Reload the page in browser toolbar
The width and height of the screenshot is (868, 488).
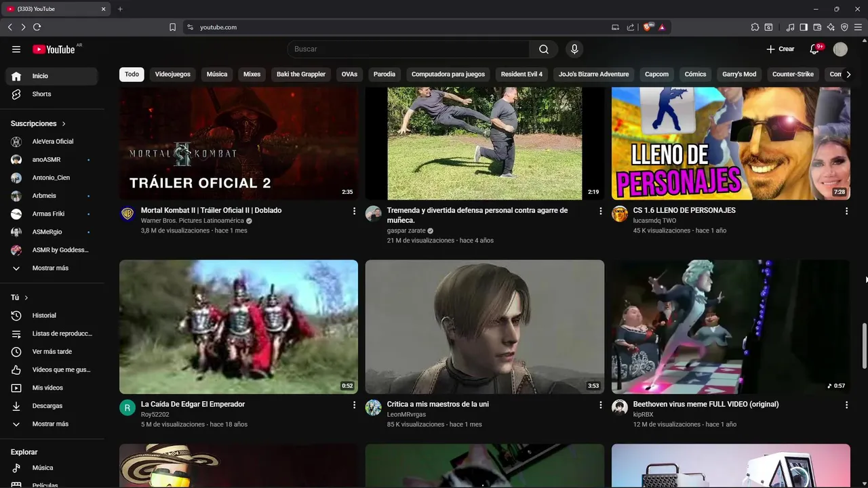click(x=37, y=27)
